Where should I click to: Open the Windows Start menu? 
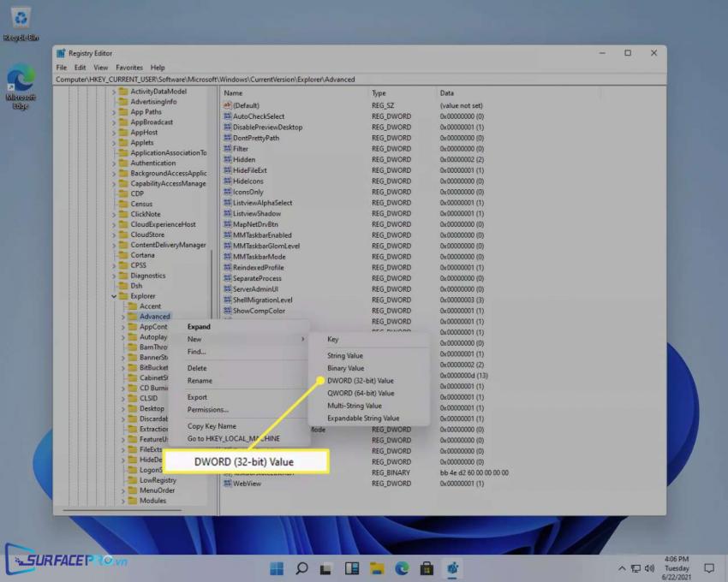click(x=277, y=568)
